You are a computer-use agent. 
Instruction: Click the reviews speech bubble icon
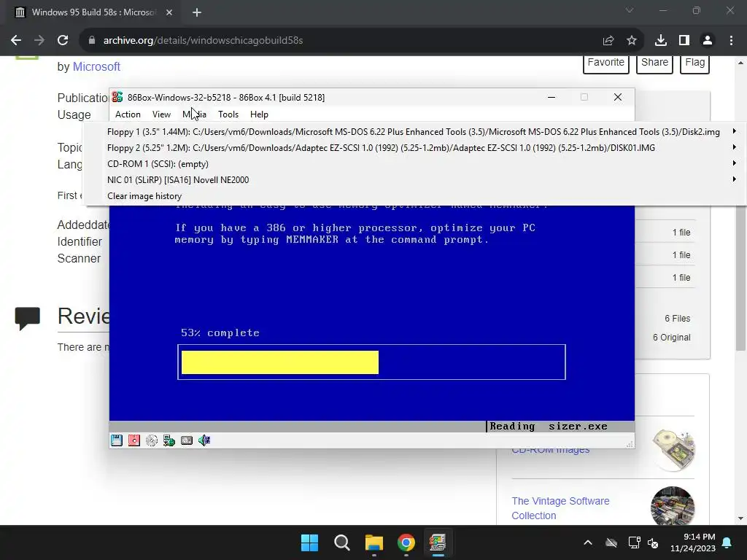(27, 318)
